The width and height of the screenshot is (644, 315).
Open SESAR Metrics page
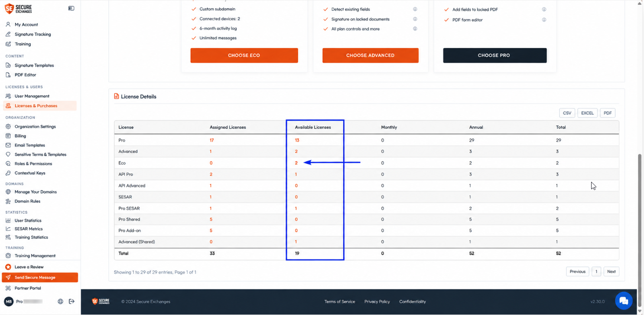click(29, 229)
